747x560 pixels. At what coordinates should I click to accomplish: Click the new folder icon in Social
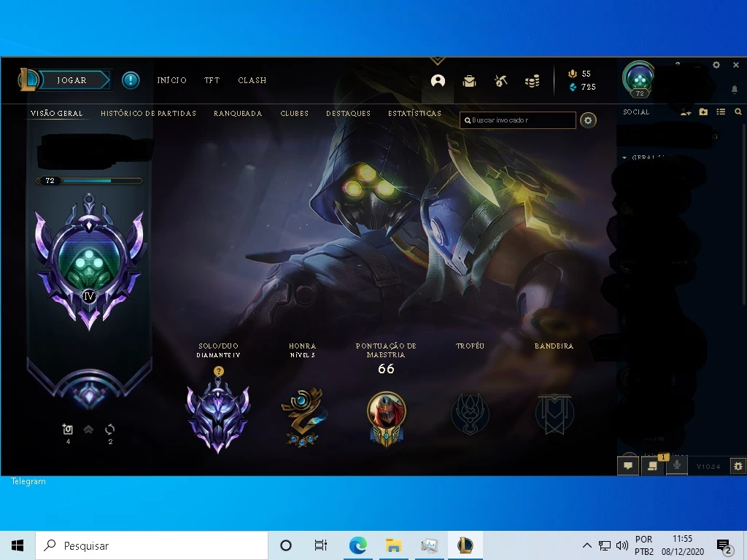[703, 112]
